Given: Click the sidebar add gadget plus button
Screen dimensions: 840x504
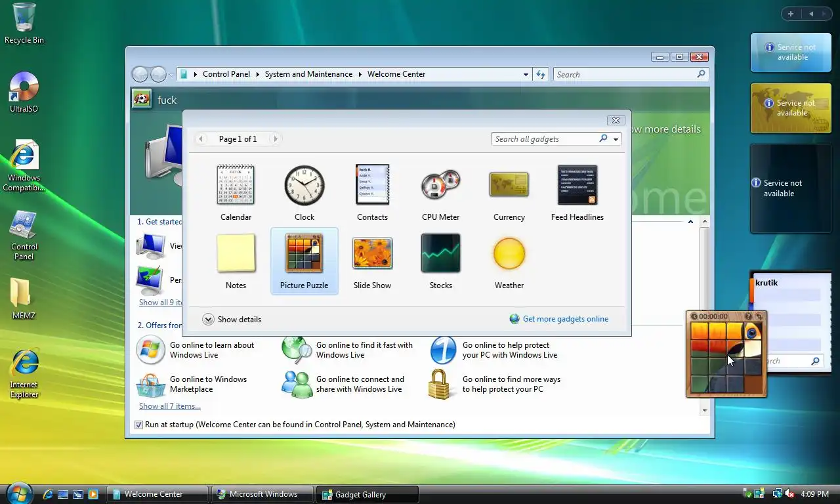Looking at the screenshot, I should pos(791,14).
